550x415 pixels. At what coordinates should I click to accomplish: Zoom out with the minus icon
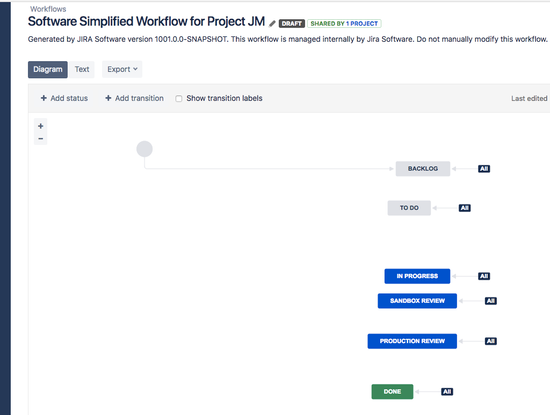(41, 139)
